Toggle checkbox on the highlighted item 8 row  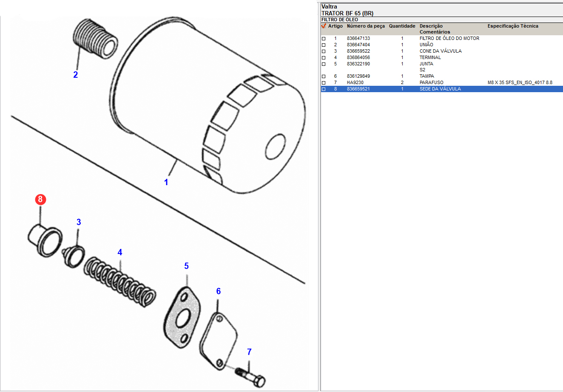click(324, 89)
